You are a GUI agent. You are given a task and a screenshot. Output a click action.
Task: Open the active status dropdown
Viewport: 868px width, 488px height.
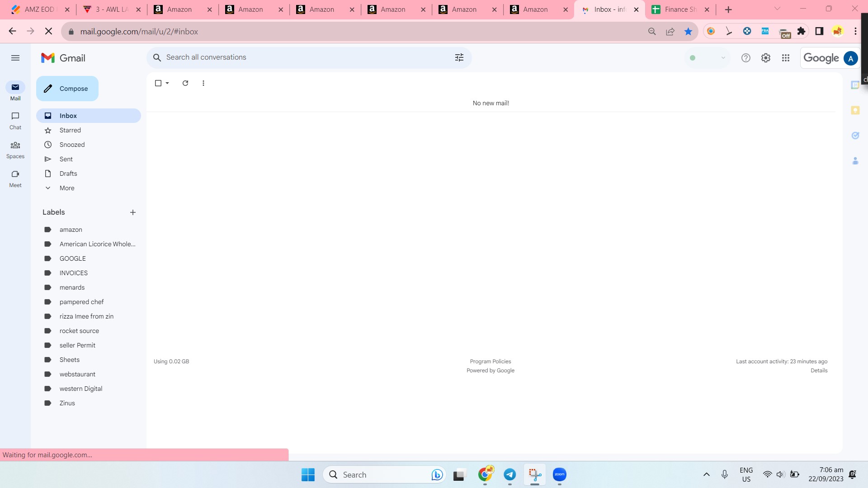pyautogui.click(x=708, y=58)
